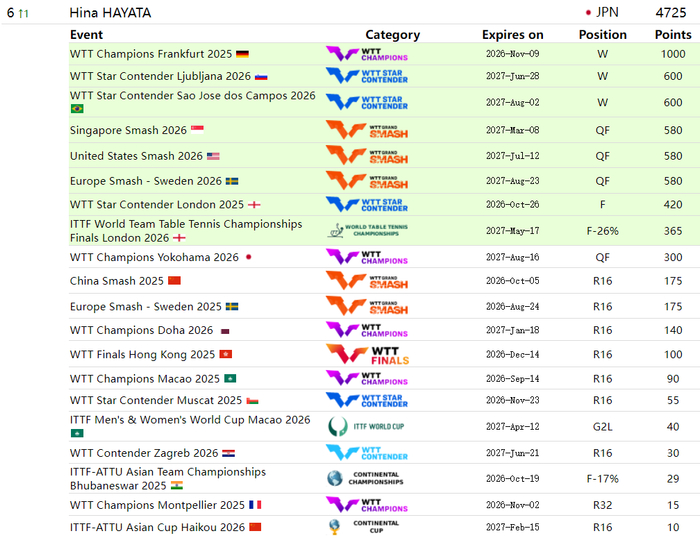Open the Hina HAYATA player name
Viewport: 700px width, 538px height.
pyautogui.click(x=110, y=13)
